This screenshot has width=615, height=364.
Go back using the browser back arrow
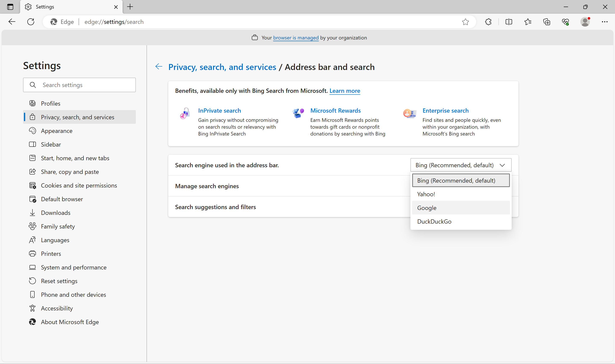click(12, 22)
